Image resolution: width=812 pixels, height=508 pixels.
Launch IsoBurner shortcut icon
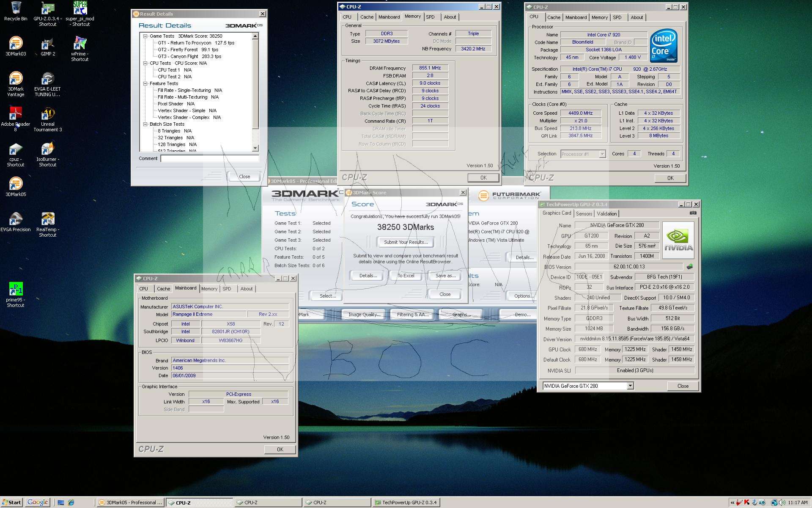47,155
